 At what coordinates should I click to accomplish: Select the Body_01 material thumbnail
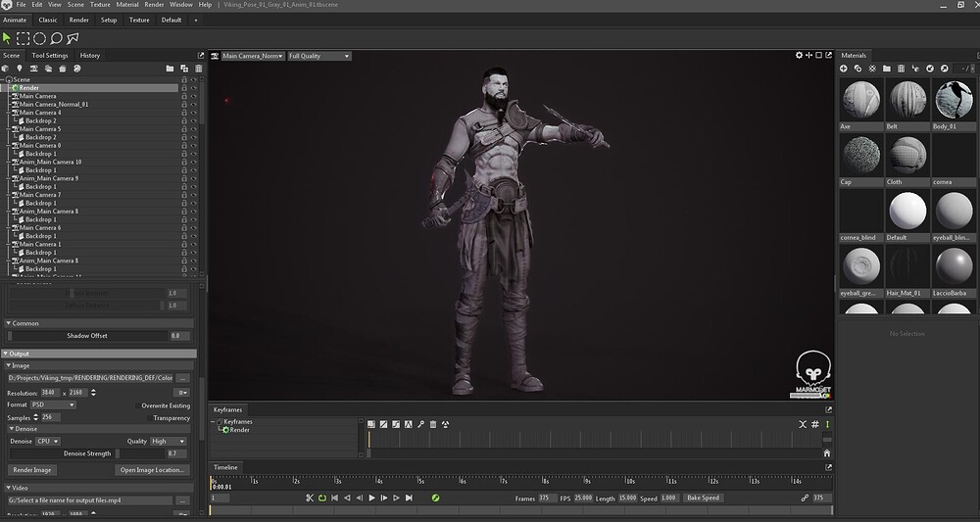click(954, 100)
